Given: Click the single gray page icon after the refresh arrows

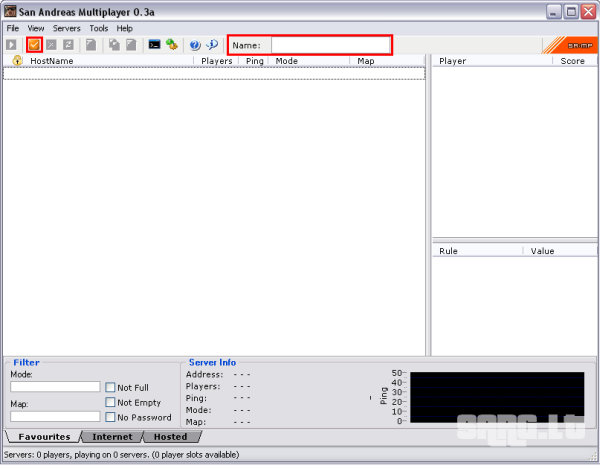Looking at the screenshot, I should (91, 45).
